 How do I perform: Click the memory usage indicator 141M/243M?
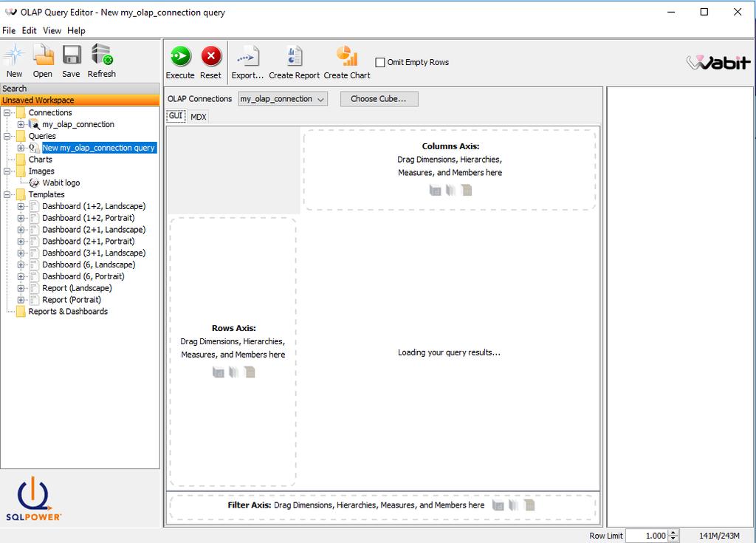click(719, 536)
